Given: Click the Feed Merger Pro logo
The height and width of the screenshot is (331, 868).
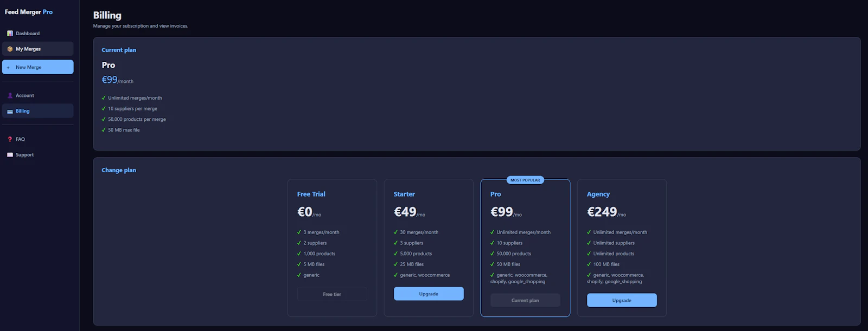Looking at the screenshot, I should [29, 12].
